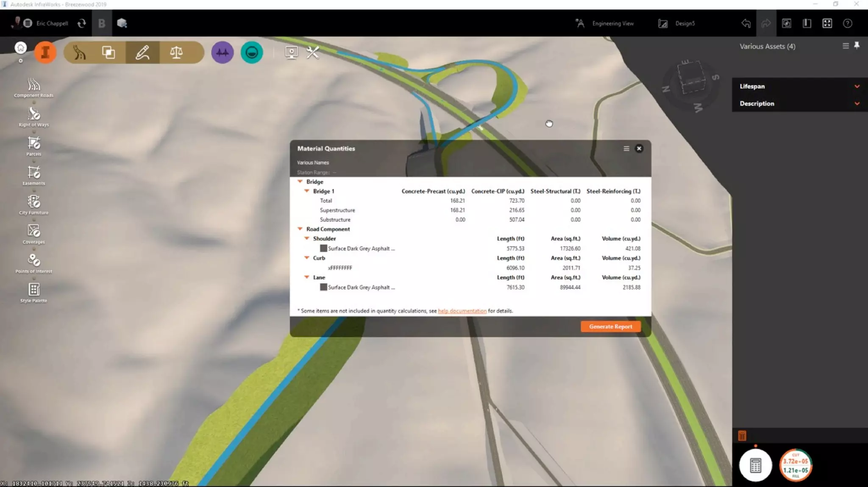The image size is (868, 487).
Task: Click the Generate Report button
Action: point(610,327)
